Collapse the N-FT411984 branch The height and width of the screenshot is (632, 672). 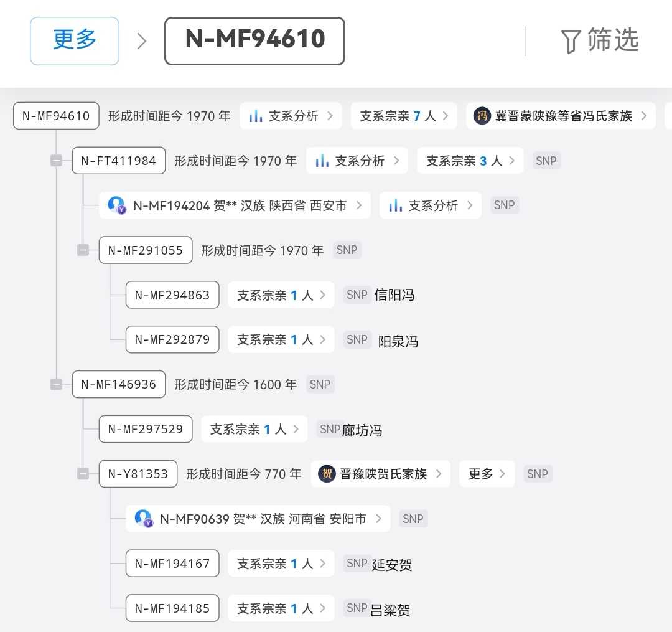point(57,161)
